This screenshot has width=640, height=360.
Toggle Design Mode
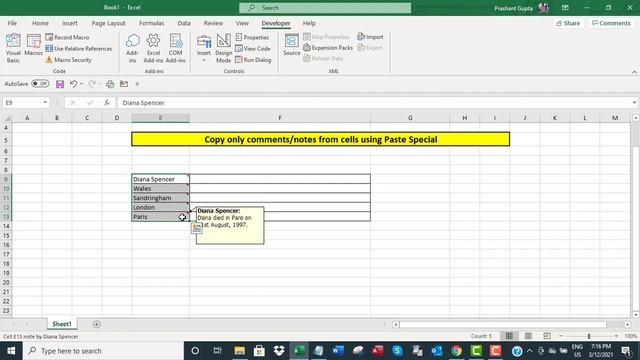tap(224, 48)
